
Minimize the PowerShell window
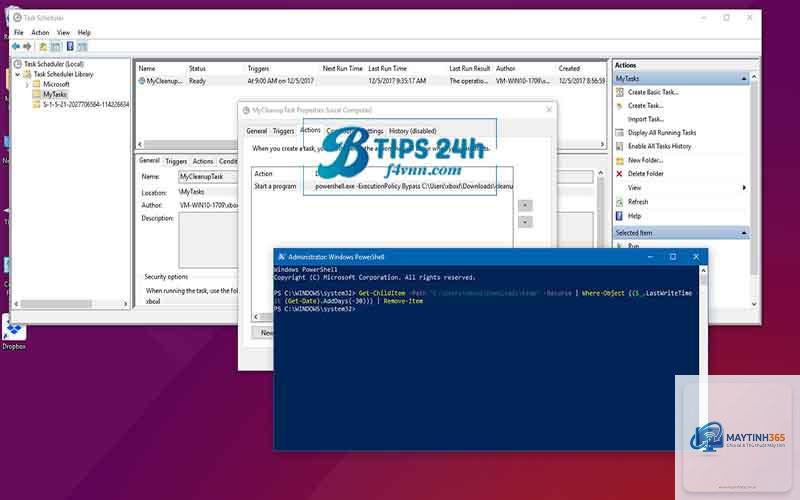(650, 257)
